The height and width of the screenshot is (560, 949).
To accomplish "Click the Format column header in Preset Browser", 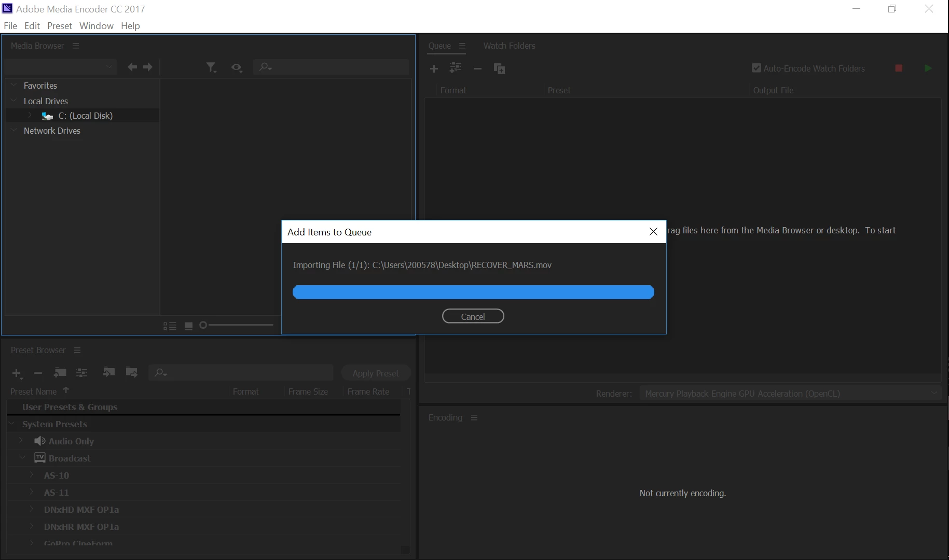I will click(x=245, y=391).
